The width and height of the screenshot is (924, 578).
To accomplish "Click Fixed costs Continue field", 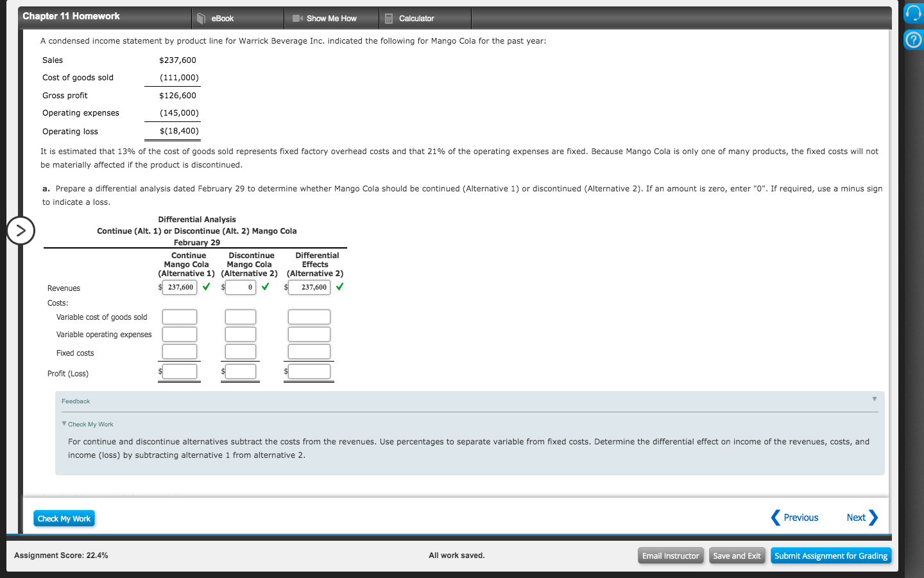I will pyautogui.click(x=180, y=351).
